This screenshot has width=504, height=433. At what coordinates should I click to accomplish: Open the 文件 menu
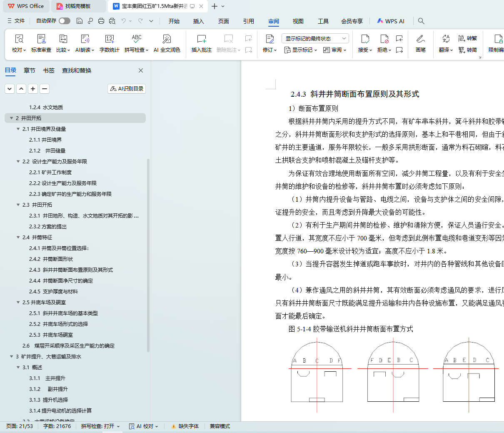point(17,21)
